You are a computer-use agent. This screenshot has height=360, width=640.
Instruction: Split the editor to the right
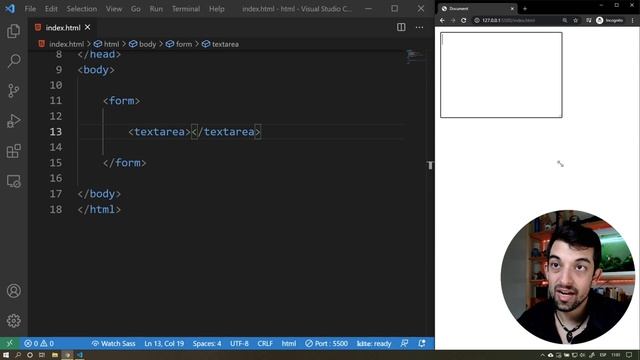click(x=401, y=27)
